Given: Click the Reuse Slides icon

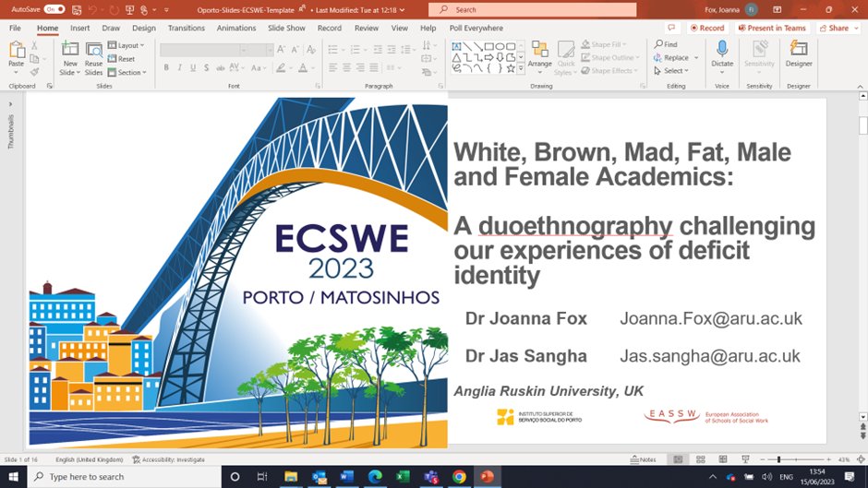Looking at the screenshot, I should tap(93, 51).
